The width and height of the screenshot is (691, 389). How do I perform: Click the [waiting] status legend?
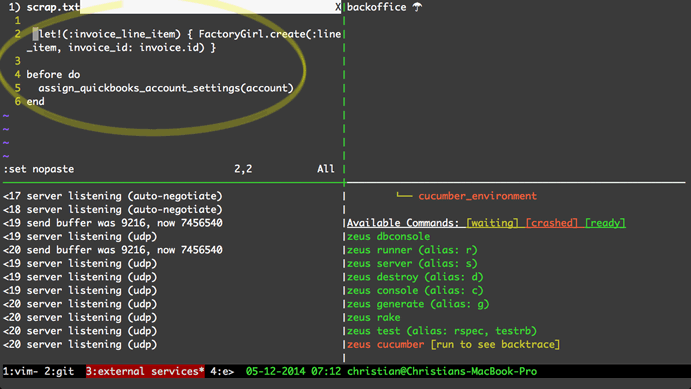[x=492, y=223]
